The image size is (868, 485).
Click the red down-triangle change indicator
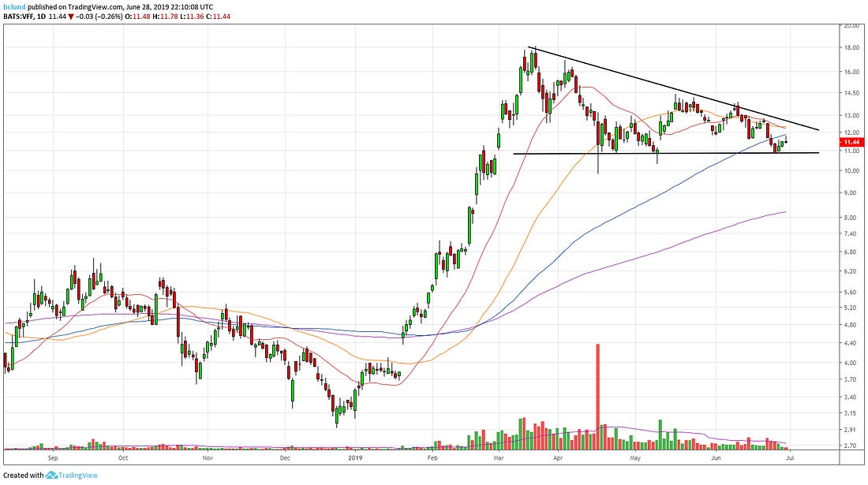point(71,17)
